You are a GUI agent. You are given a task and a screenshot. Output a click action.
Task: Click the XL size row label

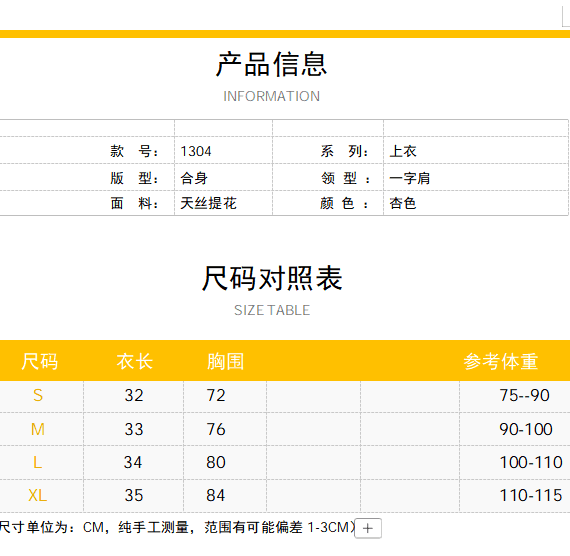click(x=37, y=496)
